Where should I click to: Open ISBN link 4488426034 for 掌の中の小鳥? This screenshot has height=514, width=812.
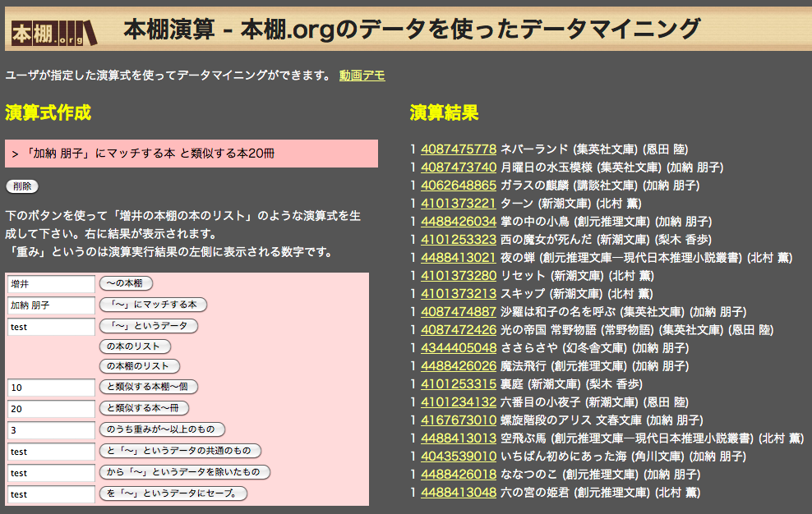(459, 222)
